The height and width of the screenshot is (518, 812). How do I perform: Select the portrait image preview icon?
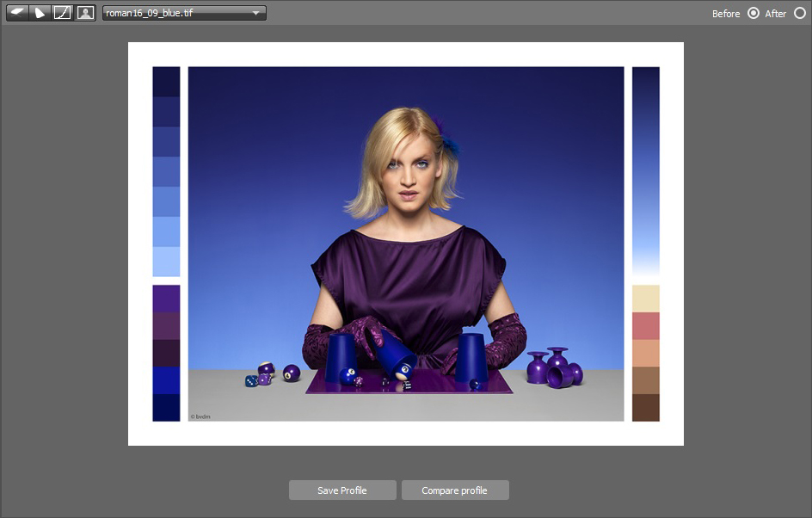click(85, 13)
